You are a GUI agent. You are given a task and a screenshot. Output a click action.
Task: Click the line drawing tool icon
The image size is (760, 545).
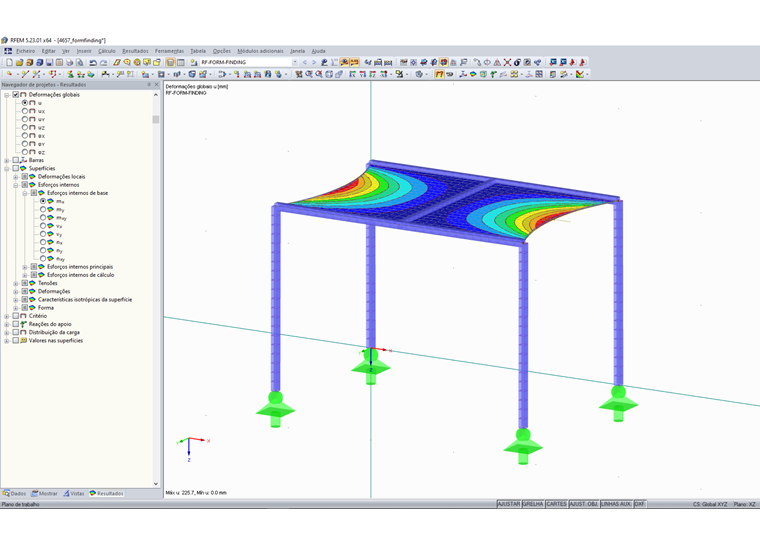point(25,74)
